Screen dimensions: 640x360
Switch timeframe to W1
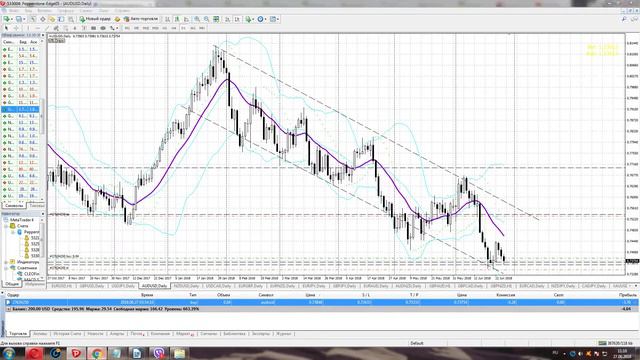(193, 28)
